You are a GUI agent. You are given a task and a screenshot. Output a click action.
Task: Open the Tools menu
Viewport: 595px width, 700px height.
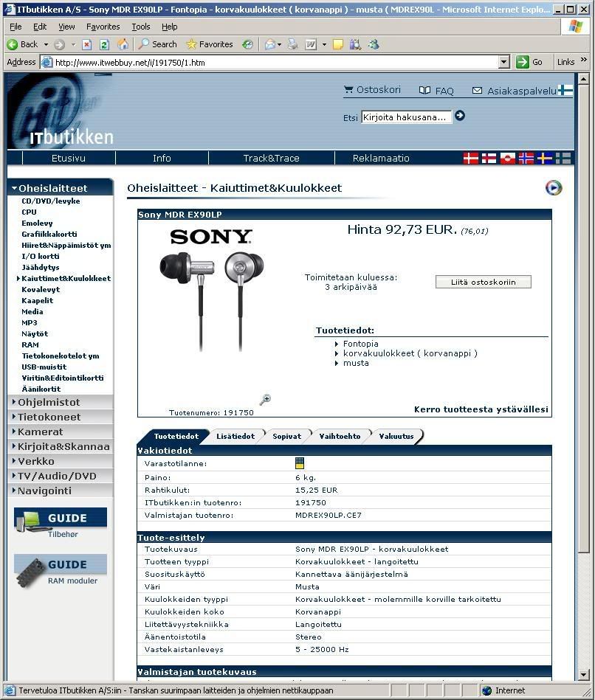(x=141, y=27)
